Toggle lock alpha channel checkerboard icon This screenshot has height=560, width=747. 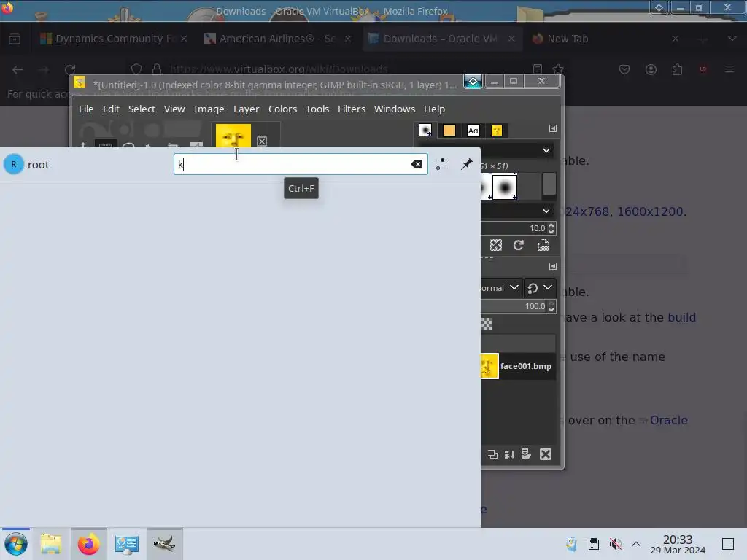487,324
